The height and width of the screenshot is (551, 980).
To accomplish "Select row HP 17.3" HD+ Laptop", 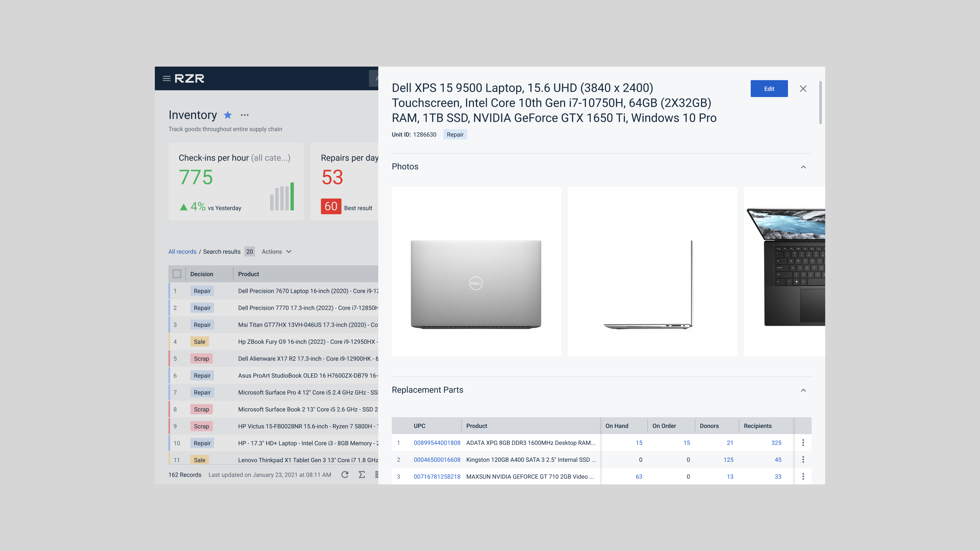I will coord(273,443).
